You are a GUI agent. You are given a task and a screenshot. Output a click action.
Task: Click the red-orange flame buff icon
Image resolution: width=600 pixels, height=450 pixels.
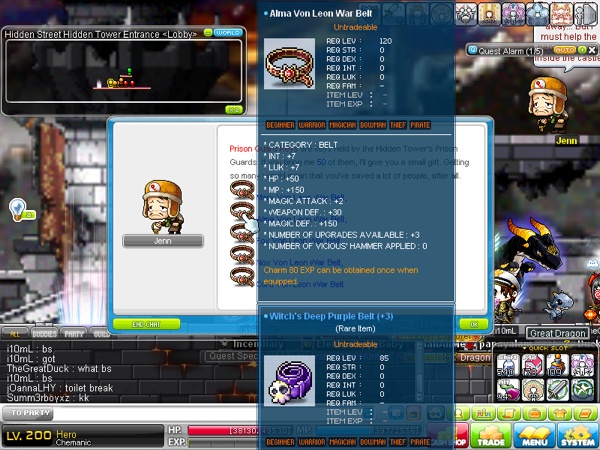(561, 13)
